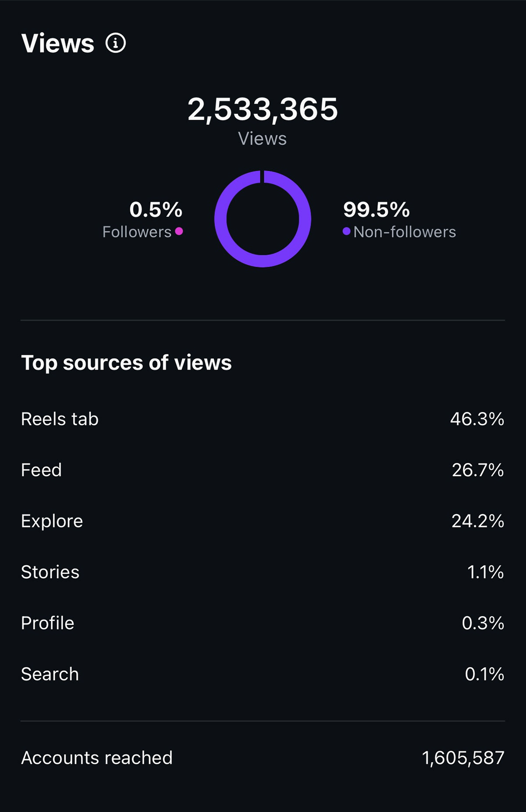Click the purple Non-followers legend dot

(346, 231)
